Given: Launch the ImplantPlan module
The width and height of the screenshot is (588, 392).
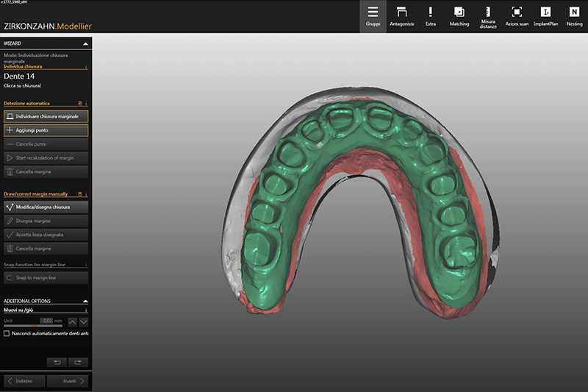Looking at the screenshot, I should click(x=545, y=16).
